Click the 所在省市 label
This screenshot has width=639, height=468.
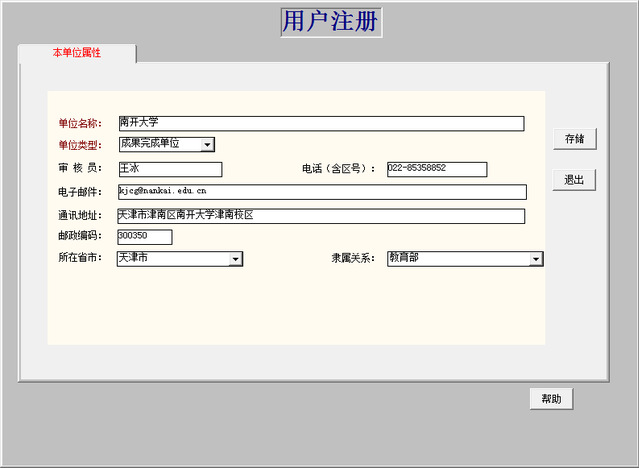[x=80, y=257]
